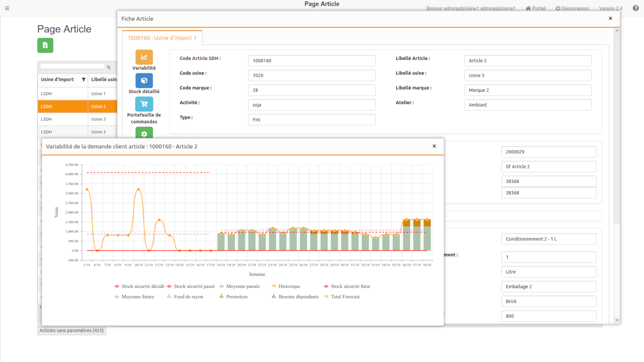Click the table search input box
This screenshot has width=644, height=362.
tap(72, 66)
